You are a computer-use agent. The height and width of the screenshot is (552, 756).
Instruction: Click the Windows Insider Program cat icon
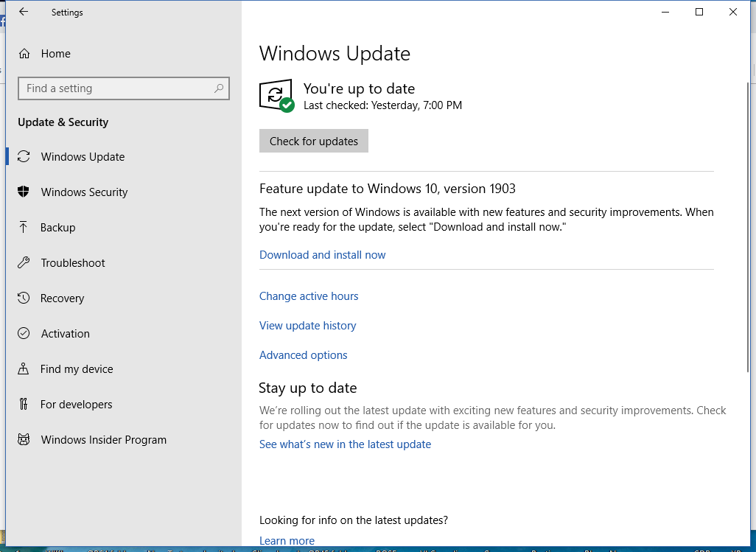(x=24, y=439)
